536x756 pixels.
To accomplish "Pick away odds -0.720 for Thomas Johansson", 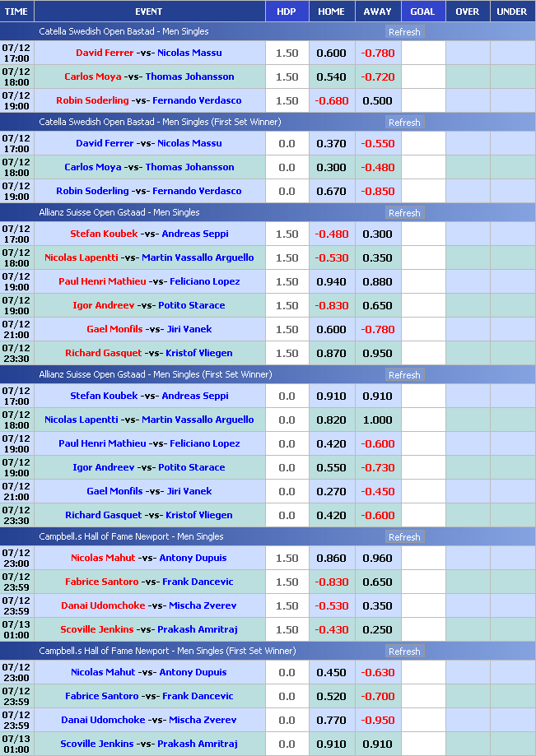I will click(x=377, y=77).
